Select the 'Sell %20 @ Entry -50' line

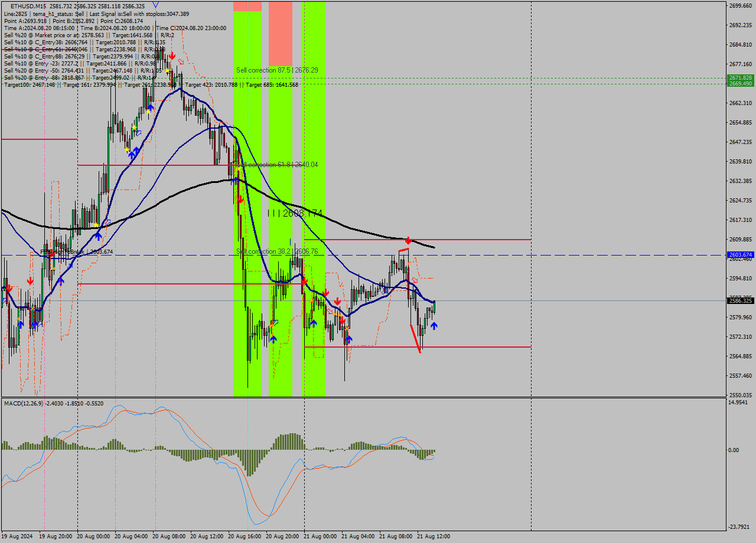(x=83, y=70)
